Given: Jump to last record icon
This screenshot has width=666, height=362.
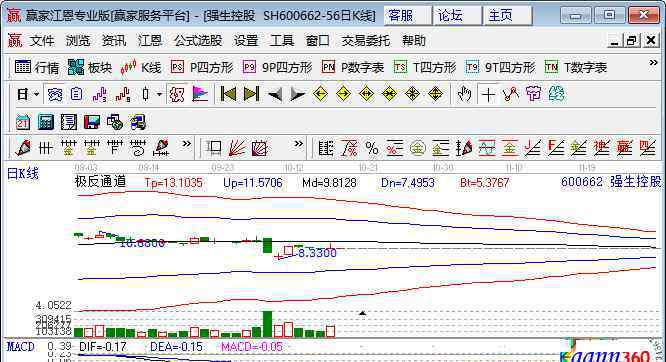Looking at the screenshot, I should coord(251,94).
